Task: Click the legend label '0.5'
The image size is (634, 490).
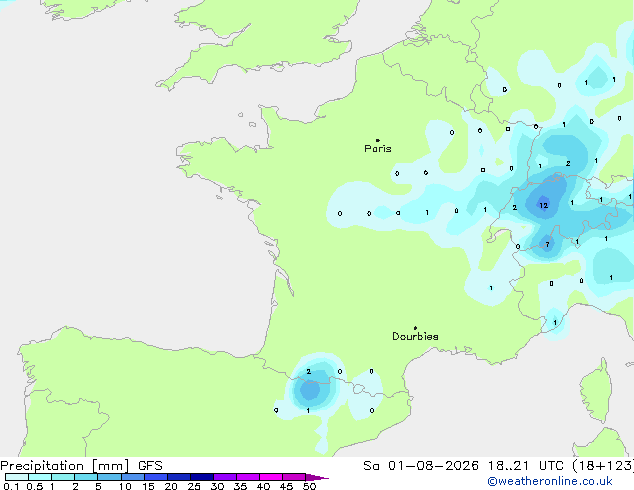Action: coord(35,486)
